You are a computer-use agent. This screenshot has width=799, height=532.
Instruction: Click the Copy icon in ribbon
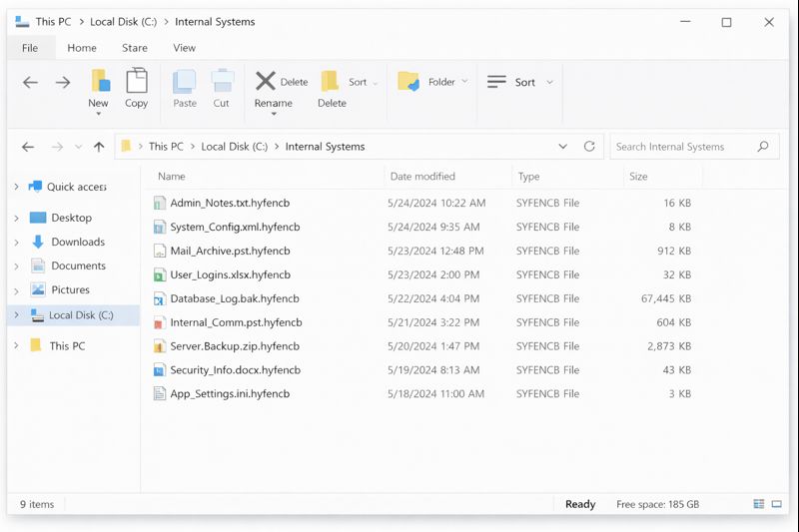click(137, 82)
